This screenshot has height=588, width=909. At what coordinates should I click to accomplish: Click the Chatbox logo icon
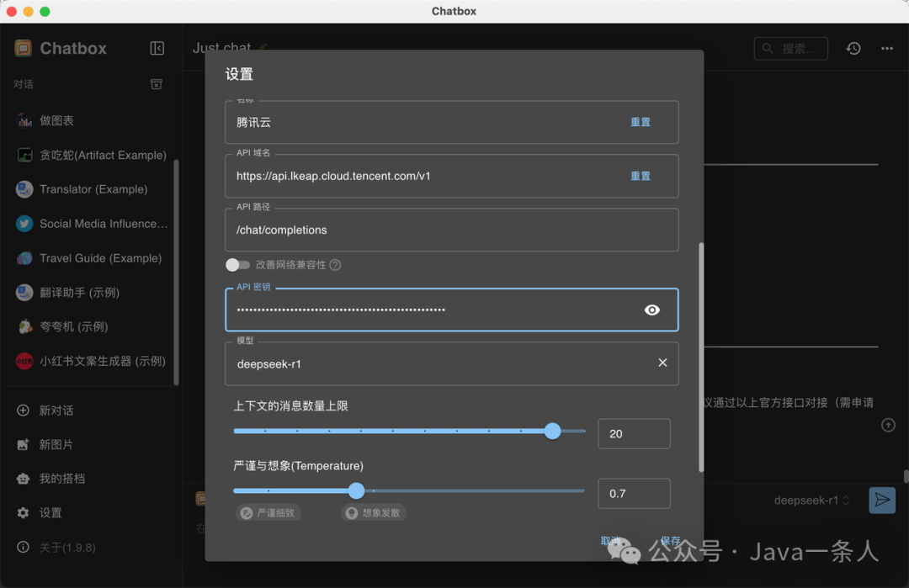[24, 48]
